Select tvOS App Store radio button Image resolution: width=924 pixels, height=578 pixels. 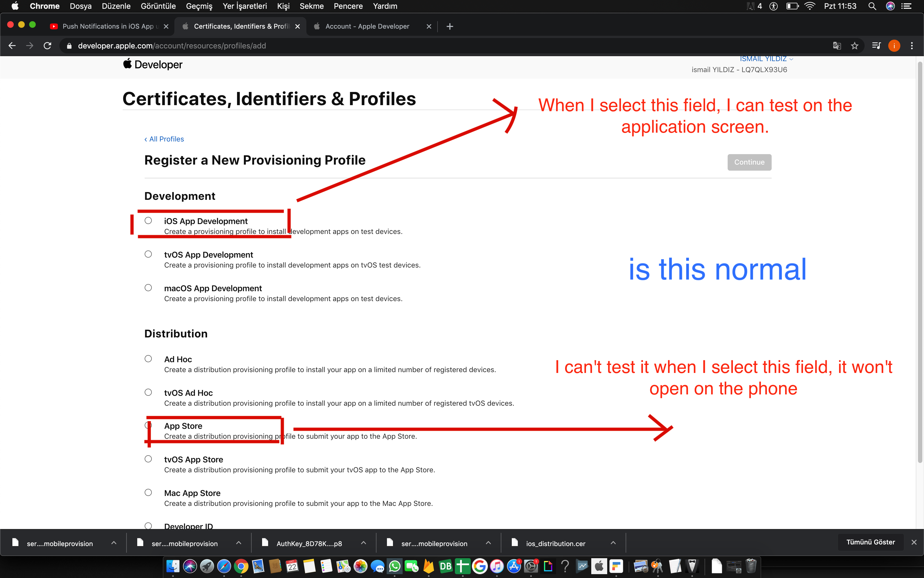pos(148,459)
